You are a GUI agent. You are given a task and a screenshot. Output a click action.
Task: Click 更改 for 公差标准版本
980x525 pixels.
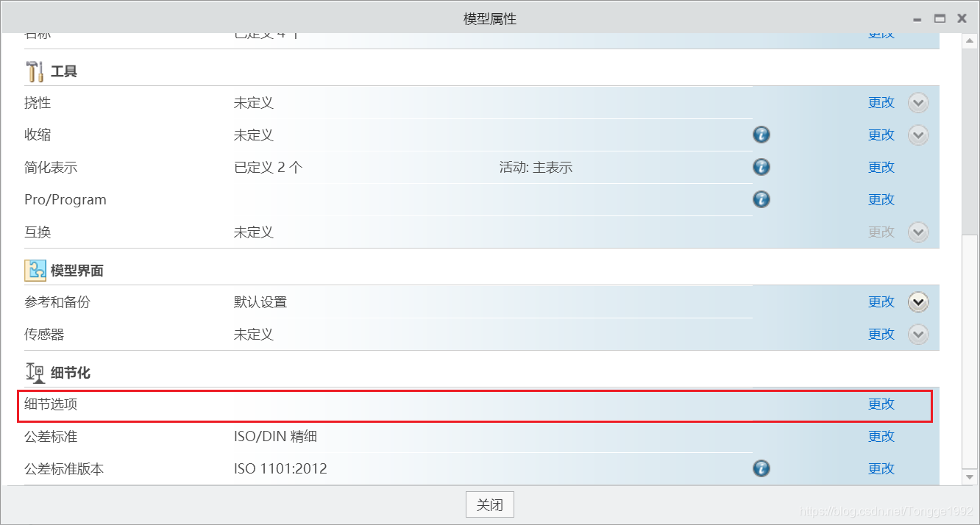(881, 469)
